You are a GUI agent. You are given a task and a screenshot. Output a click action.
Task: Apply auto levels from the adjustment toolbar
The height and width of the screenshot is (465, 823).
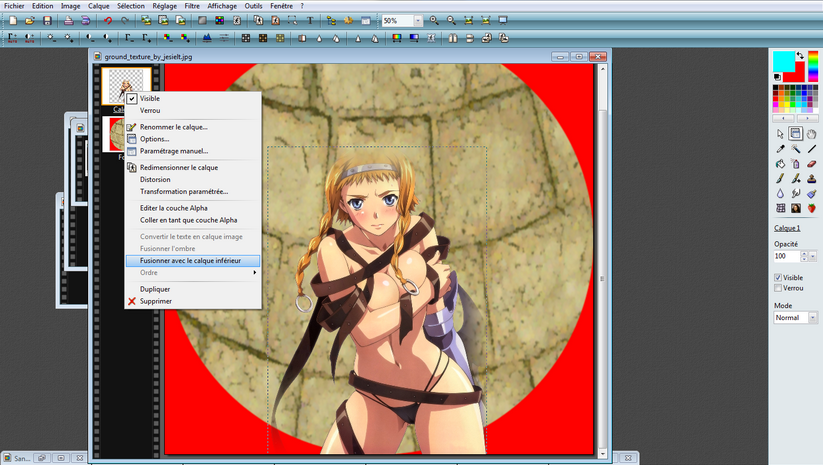tap(12, 38)
